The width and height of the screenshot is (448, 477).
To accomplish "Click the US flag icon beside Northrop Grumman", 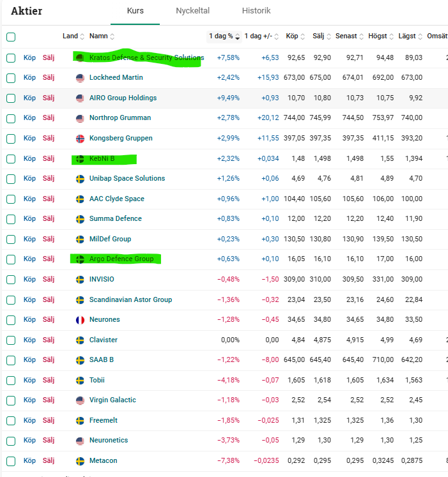I will click(80, 118).
